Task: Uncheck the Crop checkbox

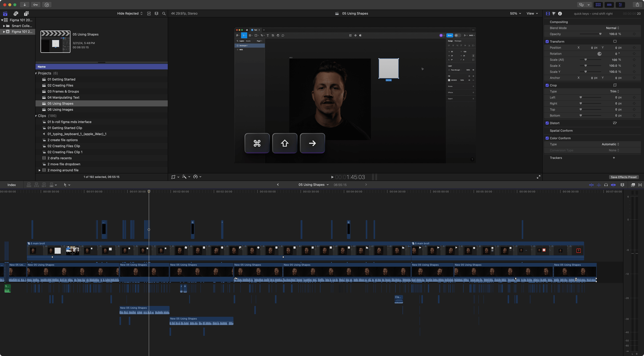Action: (x=547, y=85)
